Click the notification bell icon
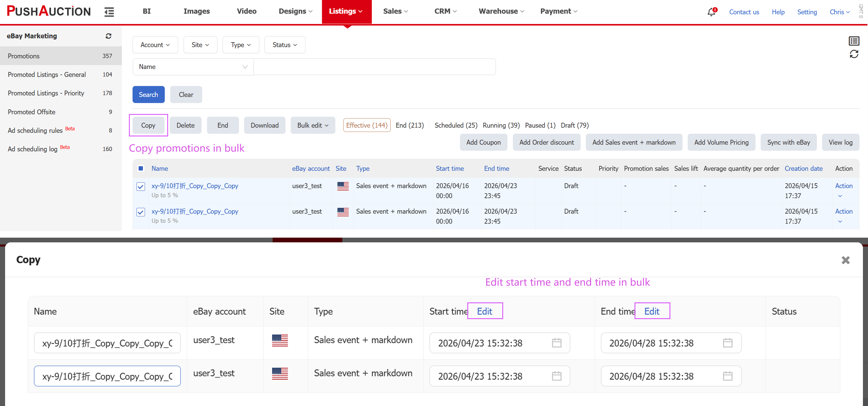The width and height of the screenshot is (868, 406). [x=711, y=12]
